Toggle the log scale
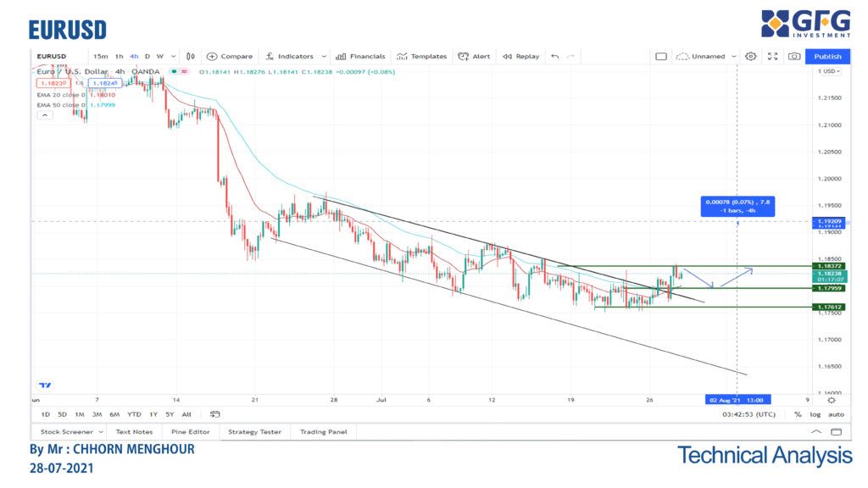868x488 pixels. click(815, 414)
